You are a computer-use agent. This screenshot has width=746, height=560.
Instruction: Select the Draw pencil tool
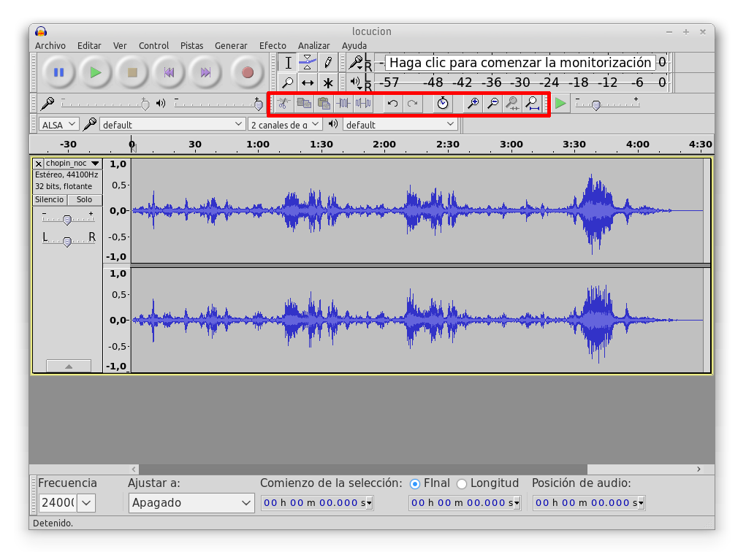(328, 62)
